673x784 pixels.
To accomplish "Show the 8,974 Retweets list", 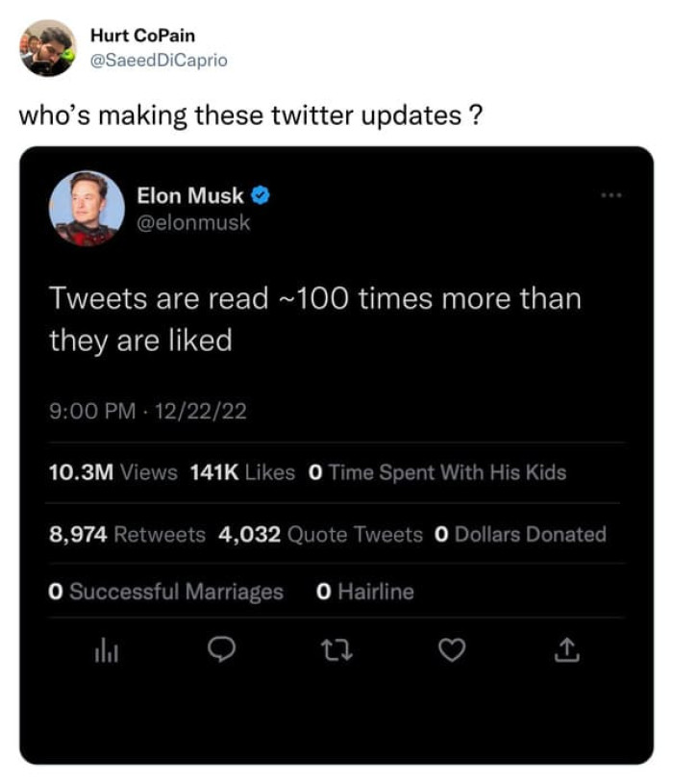I will [x=127, y=534].
